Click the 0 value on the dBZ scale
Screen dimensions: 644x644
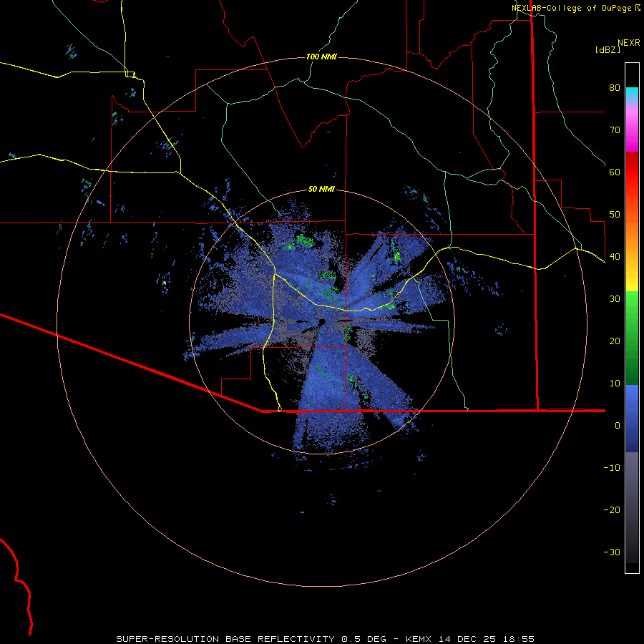[618, 426]
